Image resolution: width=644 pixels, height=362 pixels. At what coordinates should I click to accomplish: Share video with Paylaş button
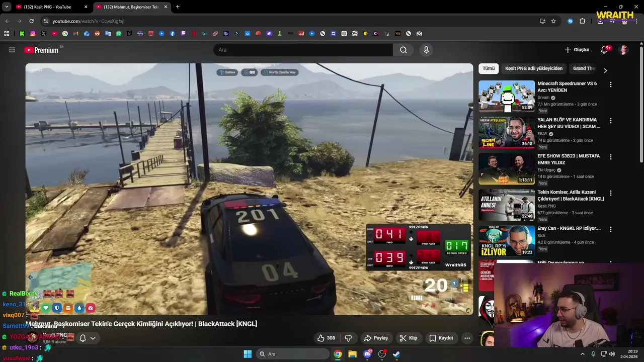(376, 338)
